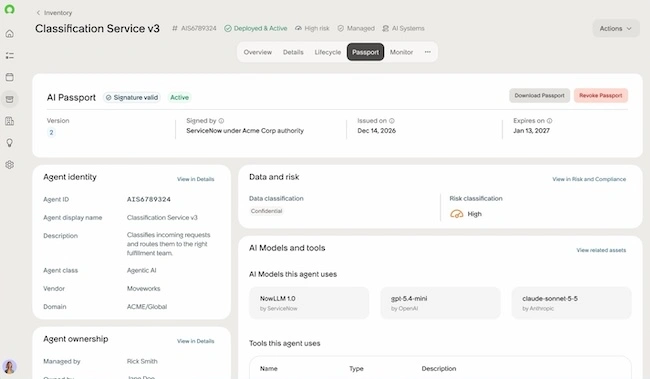Click the Active status badge
Screen dimensions: 650x379
pyautogui.click(x=179, y=97)
